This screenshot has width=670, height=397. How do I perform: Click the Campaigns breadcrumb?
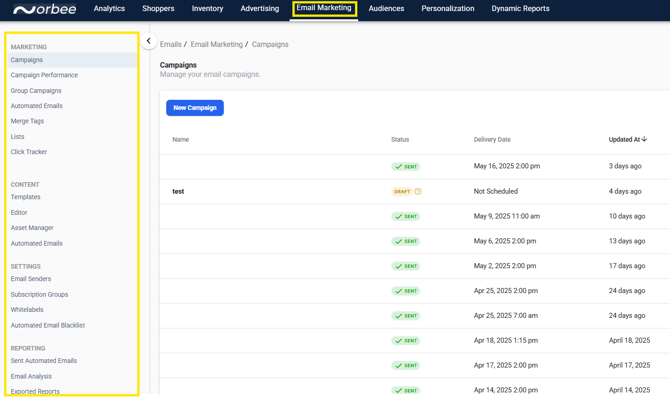270,44
